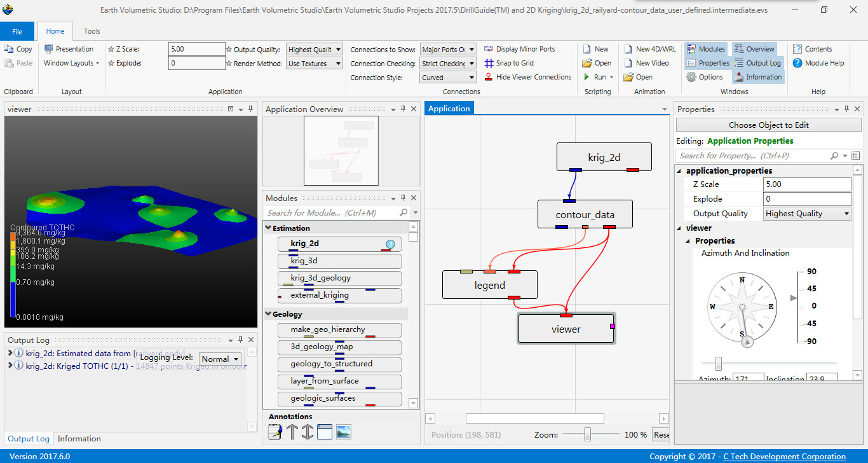Open Presentation layout mode
The image size is (868, 463).
pyautogui.click(x=69, y=49)
